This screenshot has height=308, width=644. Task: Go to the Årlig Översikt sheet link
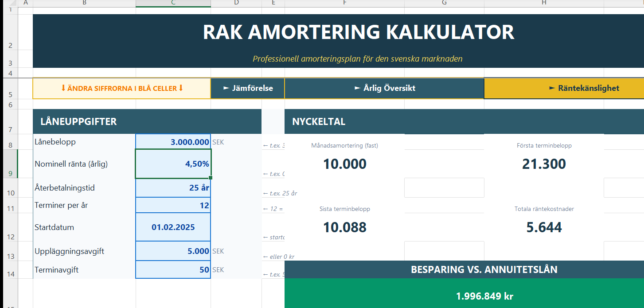[x=384, y=88]
